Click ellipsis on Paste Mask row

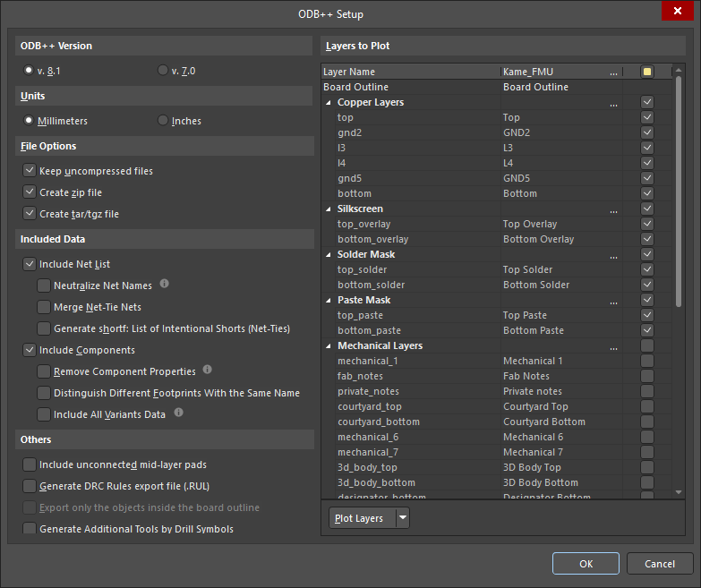[x=613, y=302]
